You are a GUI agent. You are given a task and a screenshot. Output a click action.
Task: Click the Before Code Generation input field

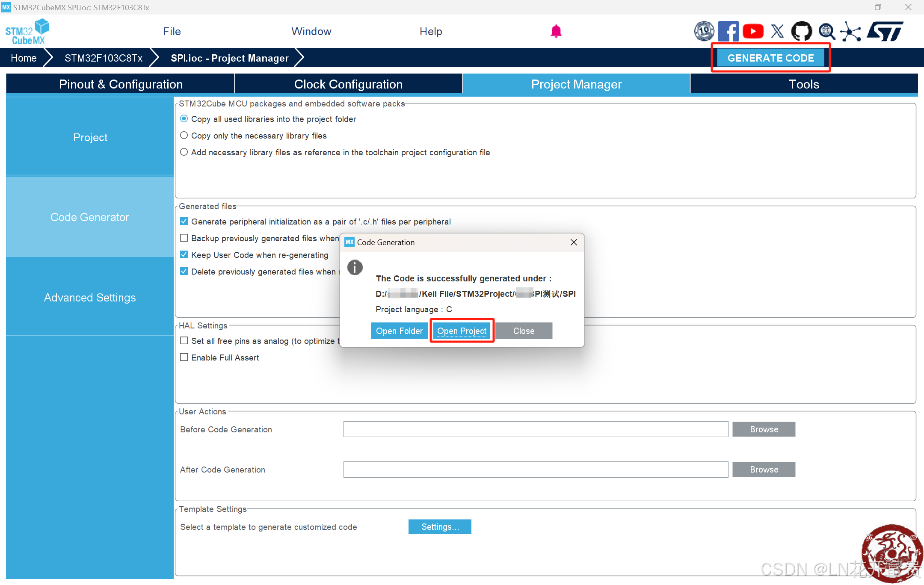pyautogui.click(x=536, y=429)
